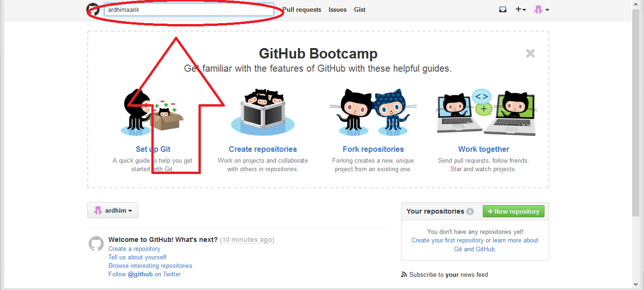Expand the ardhim account switcher dropdown
The image size is (644, 290).
pyautogui.click(x=113, y=210)
